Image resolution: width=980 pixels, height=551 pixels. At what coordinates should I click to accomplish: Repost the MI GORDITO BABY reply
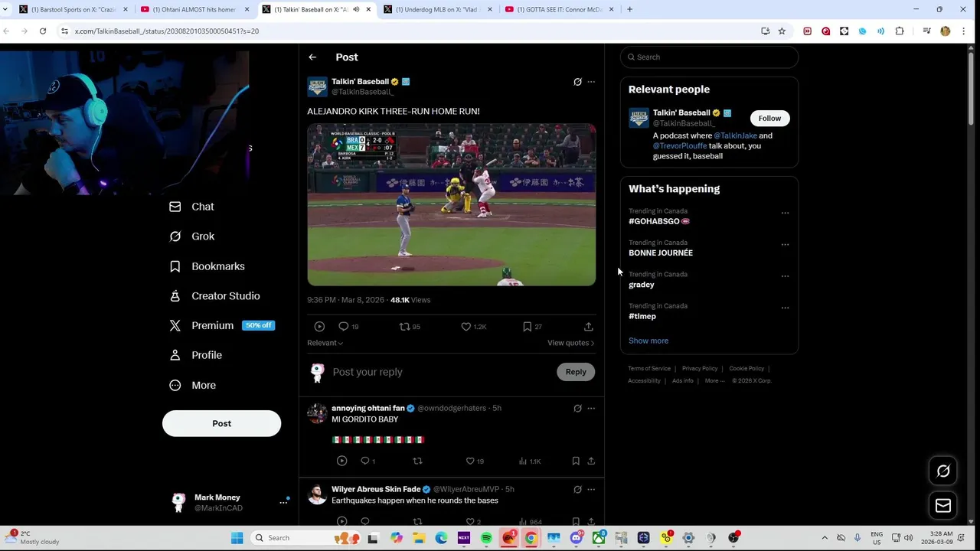[418, 461]
